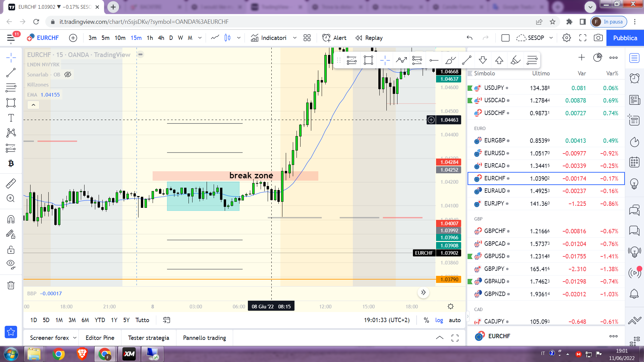Enter fullscreen mode
Image resolution: width=644 pixels, height=362 pixels.
(583, 38)
